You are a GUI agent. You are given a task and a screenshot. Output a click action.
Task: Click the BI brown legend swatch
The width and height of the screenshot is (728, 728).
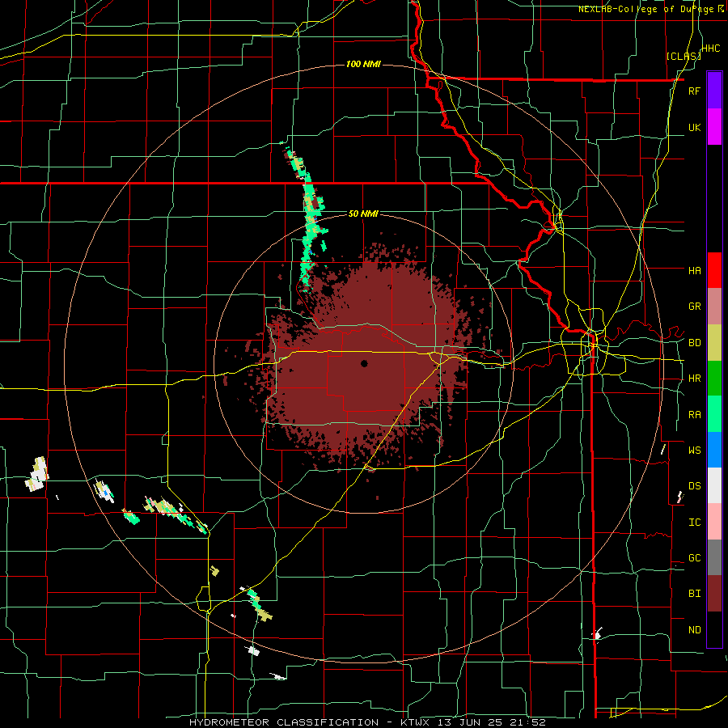pos(714,594)
